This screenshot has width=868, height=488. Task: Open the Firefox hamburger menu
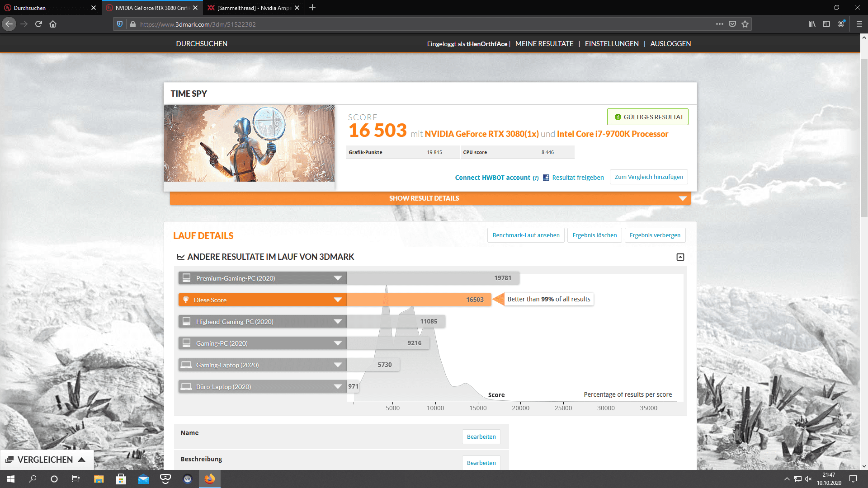[x=859, y=24]
